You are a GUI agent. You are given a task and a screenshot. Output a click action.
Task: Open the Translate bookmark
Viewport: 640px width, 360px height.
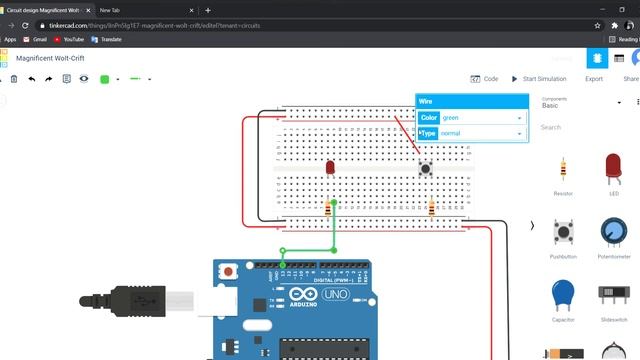click(107, 40)
